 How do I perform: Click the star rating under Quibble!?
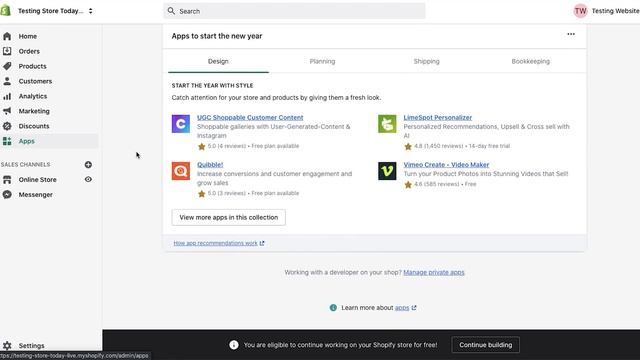tap(201, 193)
